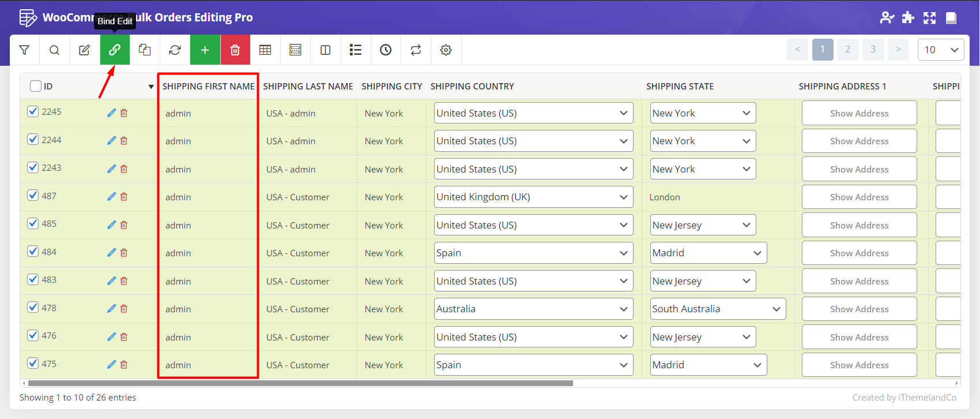
Task: Click the horizontal scrollbar under the table
Action: pyautogui.click(x=300, y=383)
